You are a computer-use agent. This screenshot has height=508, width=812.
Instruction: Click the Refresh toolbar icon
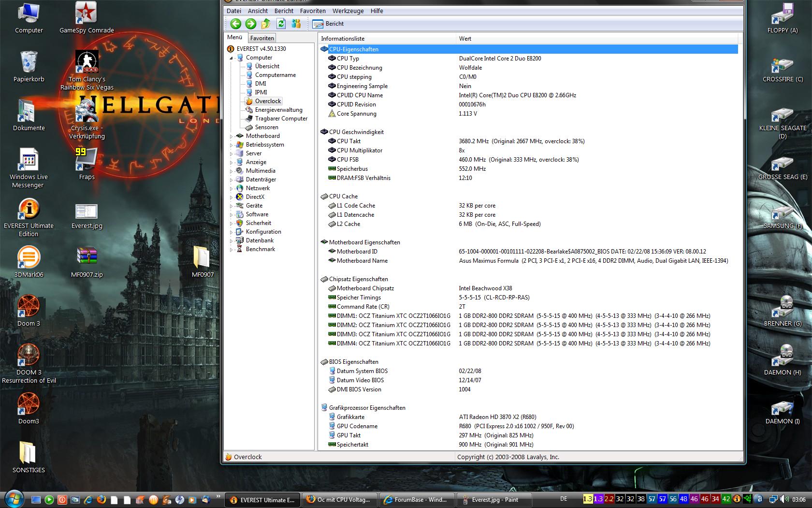[x=281, y=23]
